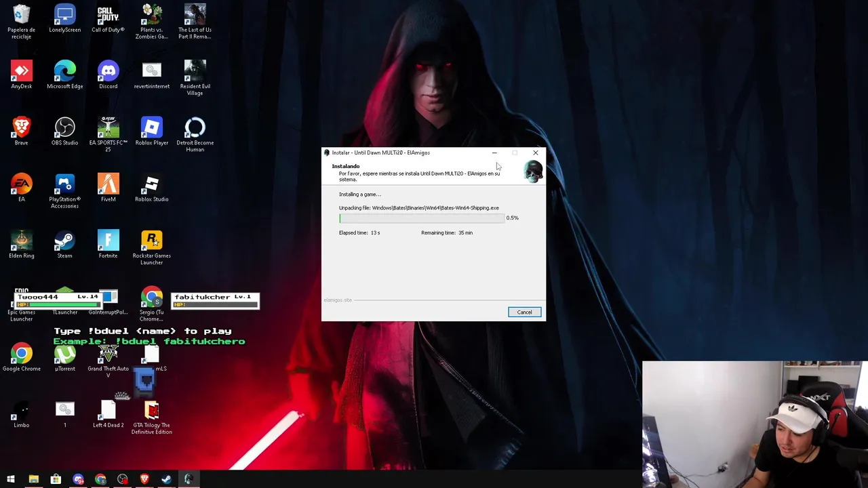Screen dimensions: 868x488
Task: Select the Resident Evil Village icon
Action: 195,78
